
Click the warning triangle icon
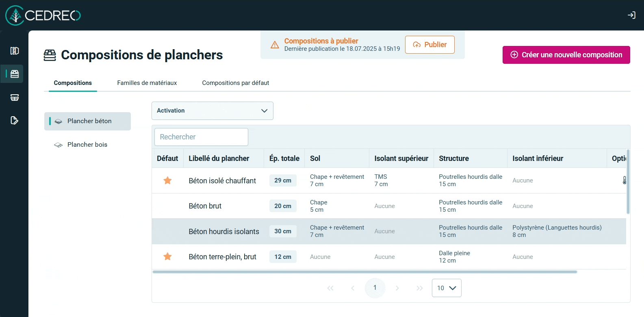[275, 45]
